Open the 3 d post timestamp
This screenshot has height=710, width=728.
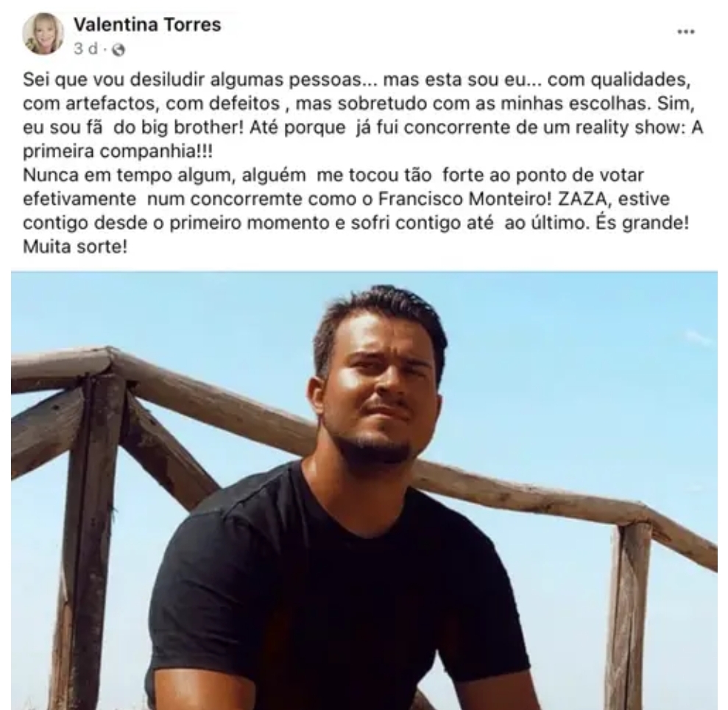click(86, 49)
